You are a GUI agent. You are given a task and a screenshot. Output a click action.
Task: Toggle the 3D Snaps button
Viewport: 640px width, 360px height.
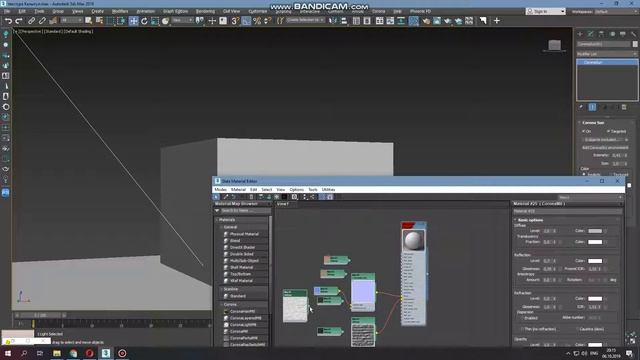point(235,21)
